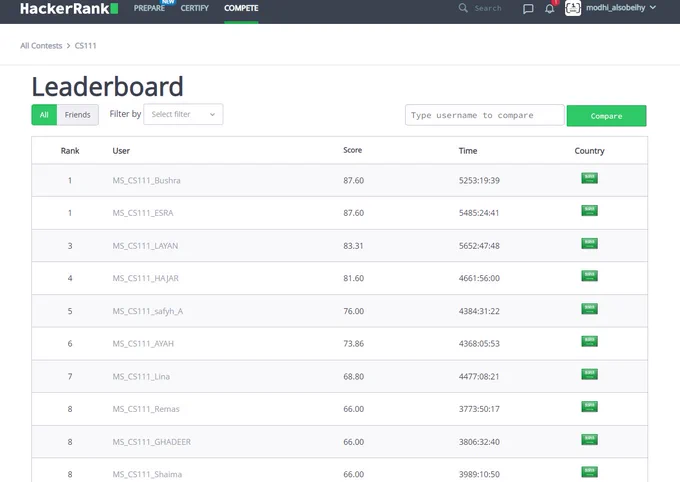Image resolution: width=680 pixels, height=482 pixels.
Task: Click the User column header
Action: (121, 151)
